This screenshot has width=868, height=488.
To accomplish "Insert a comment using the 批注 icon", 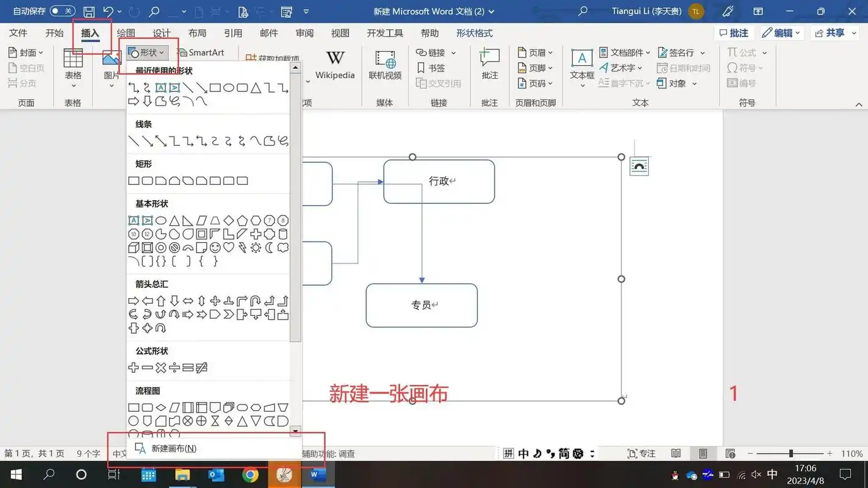I will click(x=489, y=64).
